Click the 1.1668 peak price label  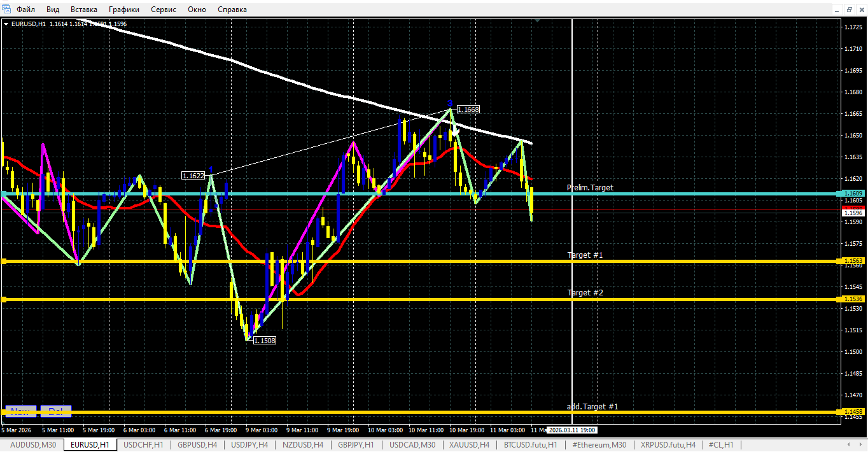click(468, 109)
